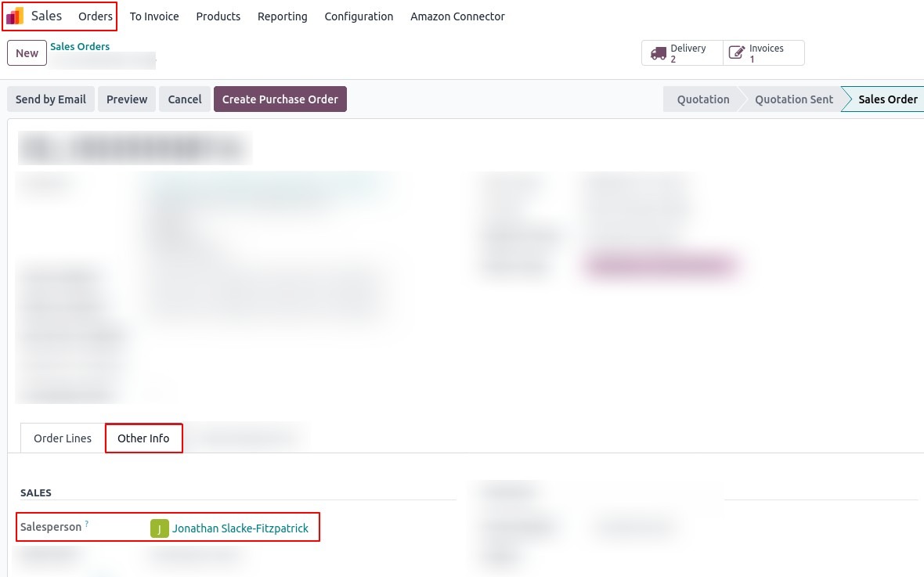Click the New button

(27, 53)
